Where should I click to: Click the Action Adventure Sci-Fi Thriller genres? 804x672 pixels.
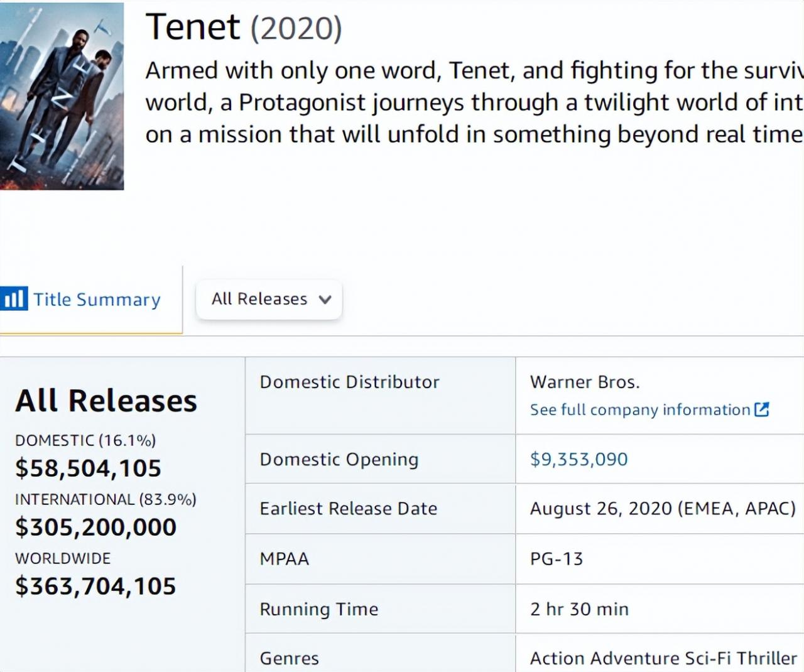(663, 658)
